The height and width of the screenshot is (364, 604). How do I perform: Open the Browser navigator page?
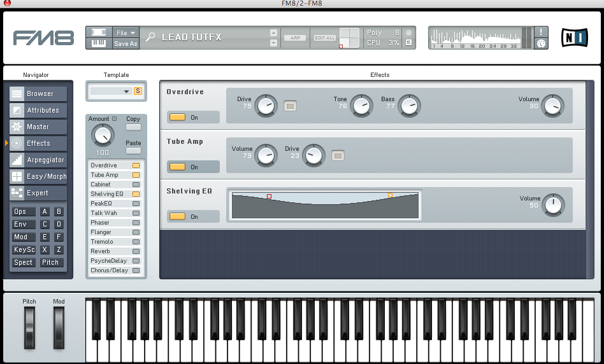[38, 94]
